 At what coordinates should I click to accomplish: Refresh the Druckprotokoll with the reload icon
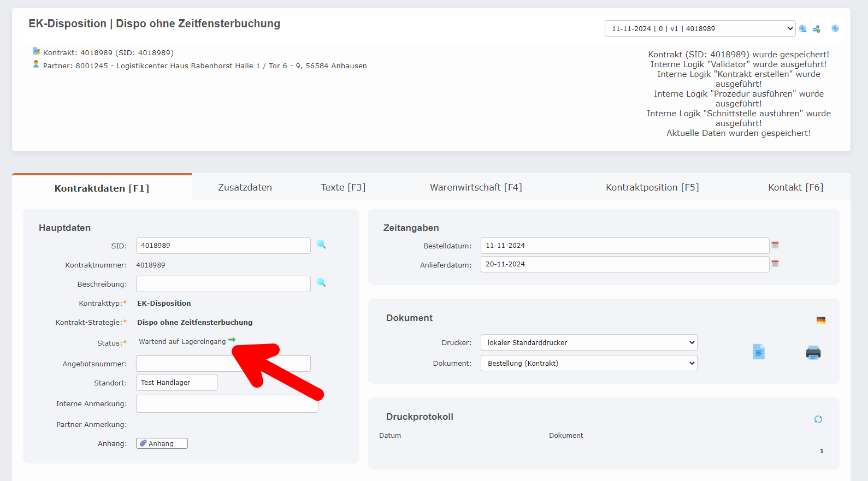coord(818,419)
